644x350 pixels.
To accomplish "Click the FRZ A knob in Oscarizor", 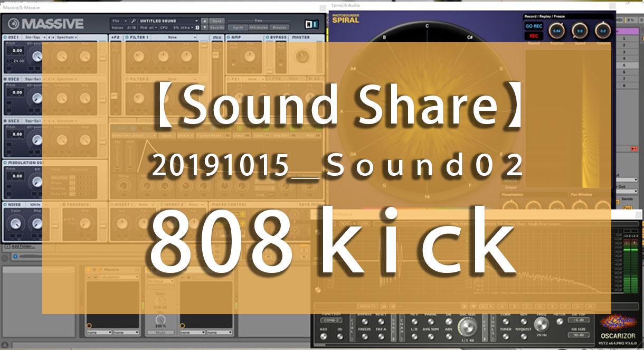I will (x=381, y=337).
